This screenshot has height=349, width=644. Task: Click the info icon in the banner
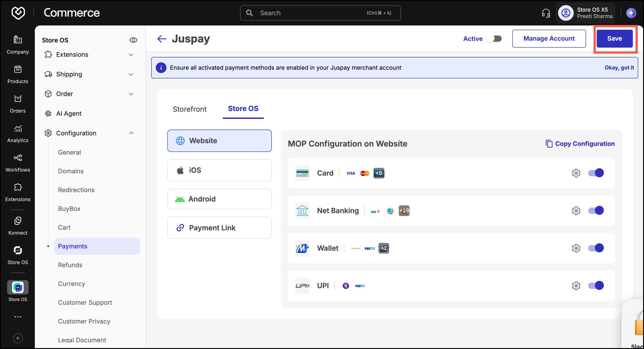[161, 68]
